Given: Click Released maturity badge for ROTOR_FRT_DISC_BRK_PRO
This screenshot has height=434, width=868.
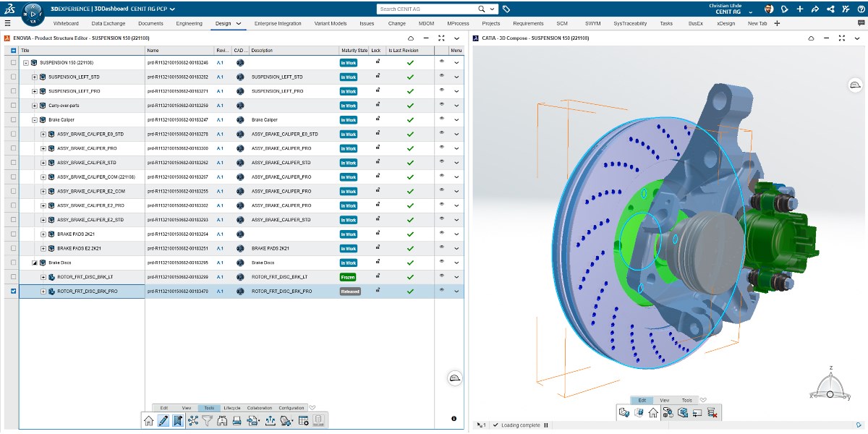Looking at the screenshot, I should point(350,292).
